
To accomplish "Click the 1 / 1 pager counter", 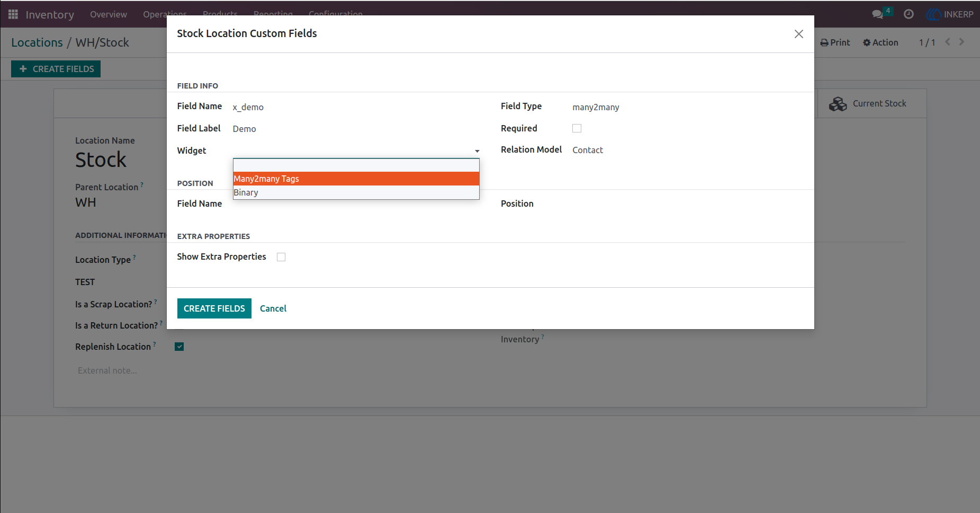I will click(927, 42).
